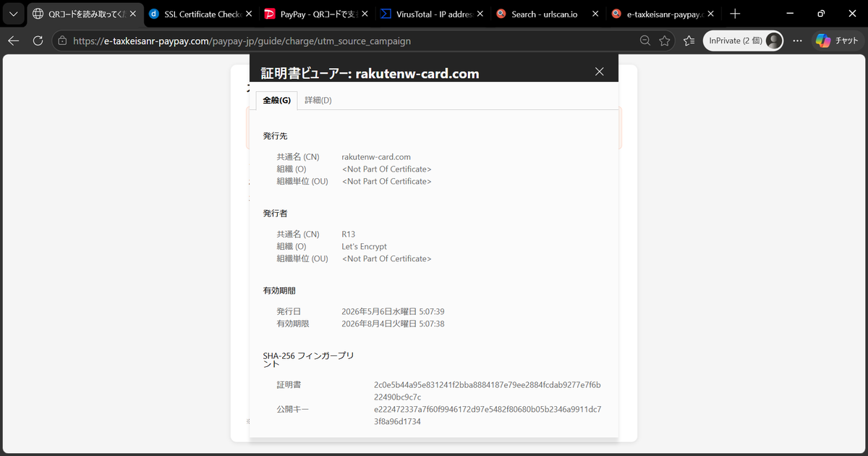The image size is (868, 456).
Task: Switch to the Search - urlscan.io tab
Action: coord(548,14)
